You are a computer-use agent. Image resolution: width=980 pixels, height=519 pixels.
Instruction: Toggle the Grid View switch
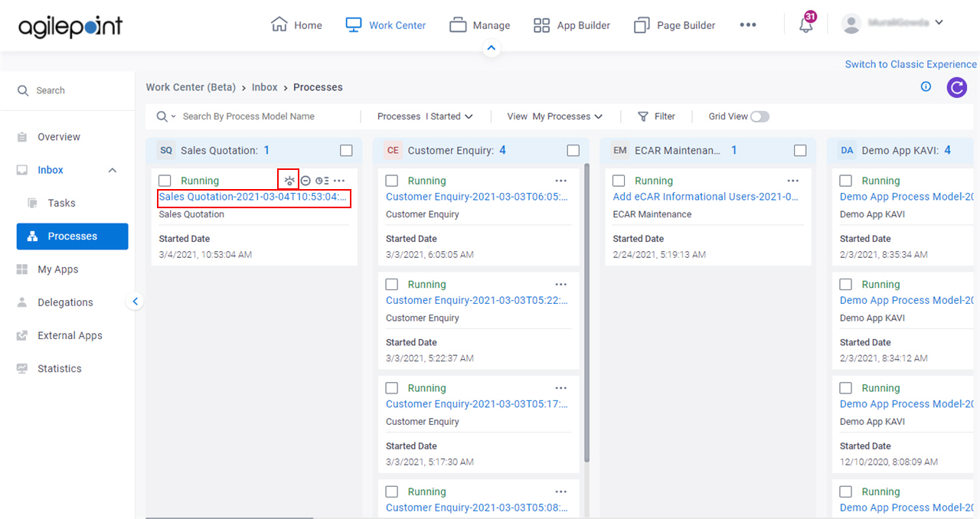(x=759, y=116)
